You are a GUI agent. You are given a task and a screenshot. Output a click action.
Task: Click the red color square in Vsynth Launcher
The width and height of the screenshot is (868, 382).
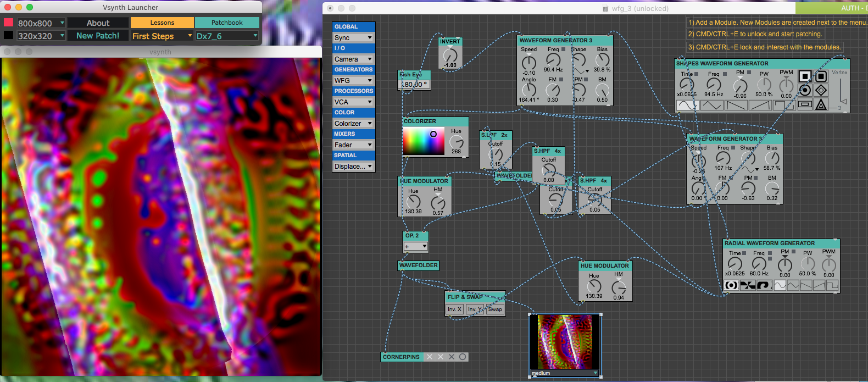point(8,23)
